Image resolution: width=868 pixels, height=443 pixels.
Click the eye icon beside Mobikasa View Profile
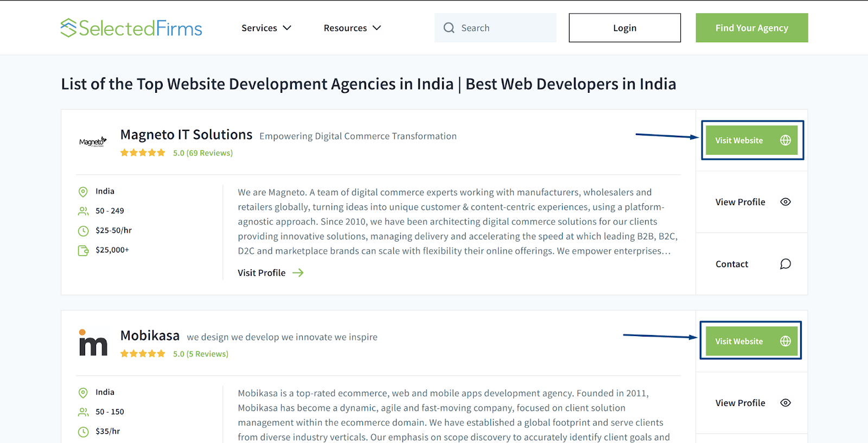point(786,403)
